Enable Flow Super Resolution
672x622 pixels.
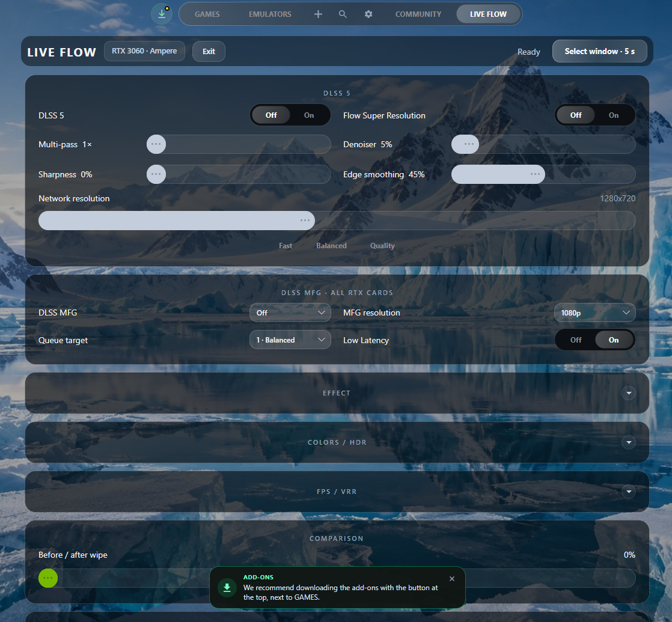coord(614,115)
